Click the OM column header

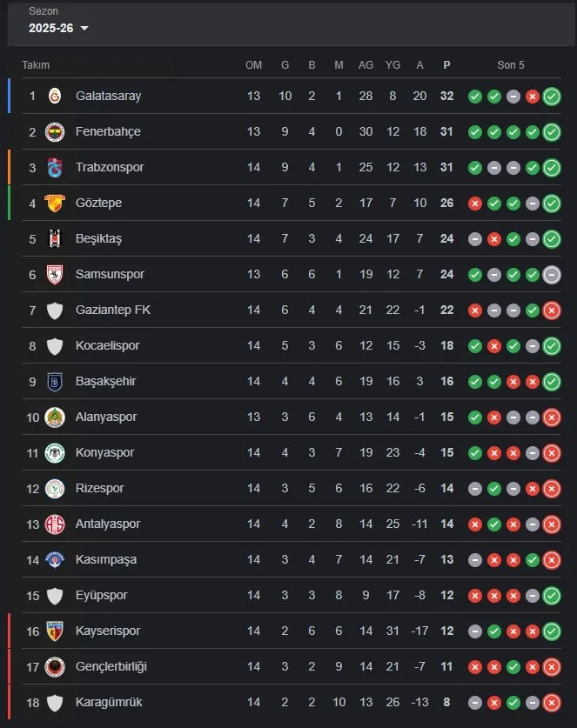[253, 65]
